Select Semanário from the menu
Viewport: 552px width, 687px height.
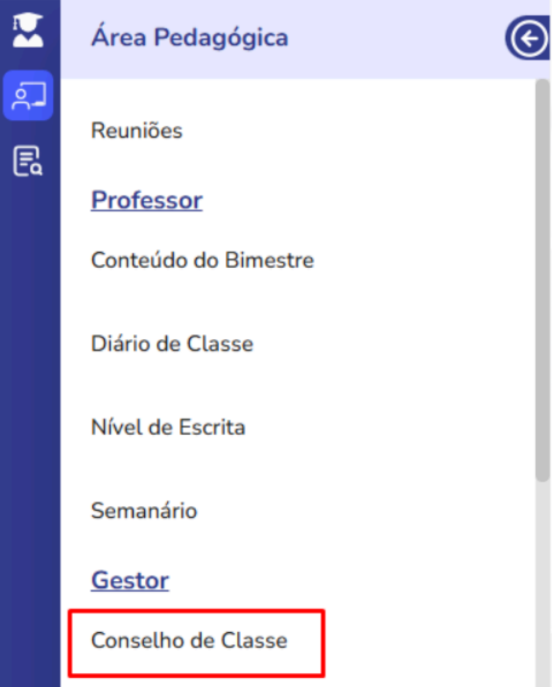[144, 510]
